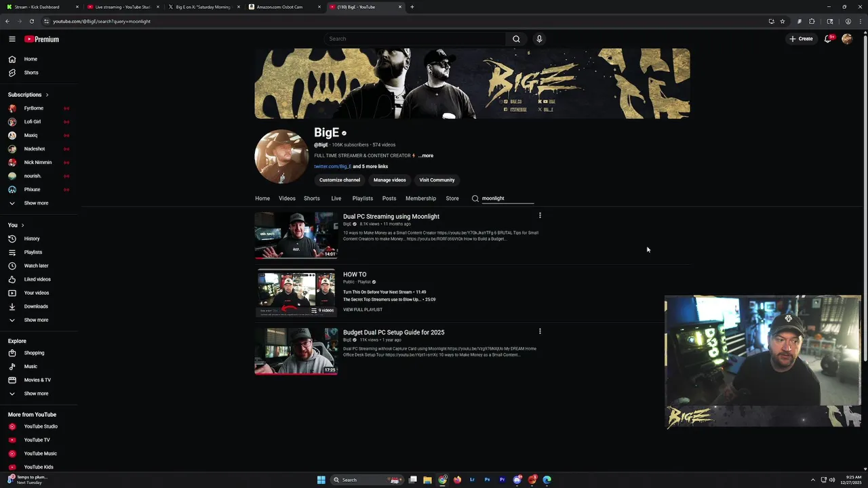Open the Subscriptions section header

(28, 95)
